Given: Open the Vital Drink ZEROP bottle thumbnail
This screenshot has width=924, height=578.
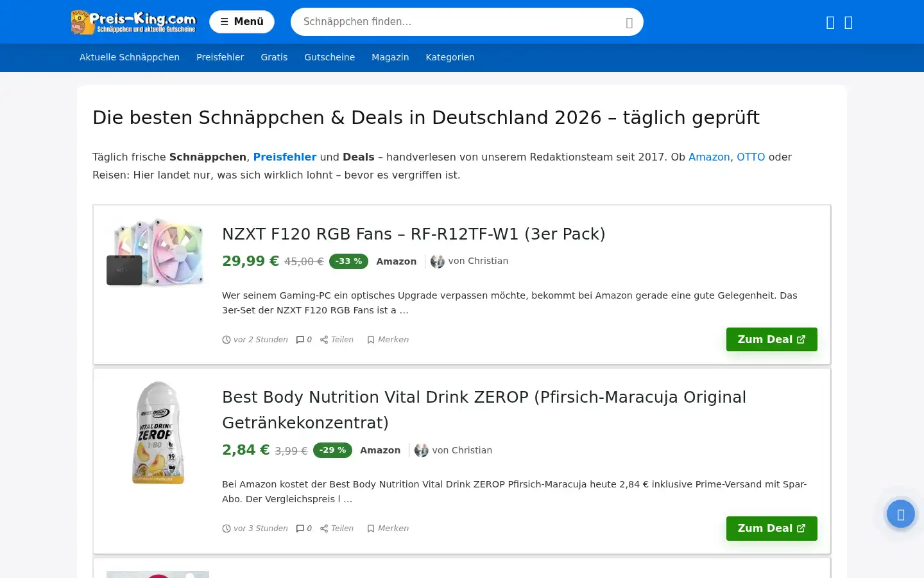Looking at the screenshot, I should (158, 433).
